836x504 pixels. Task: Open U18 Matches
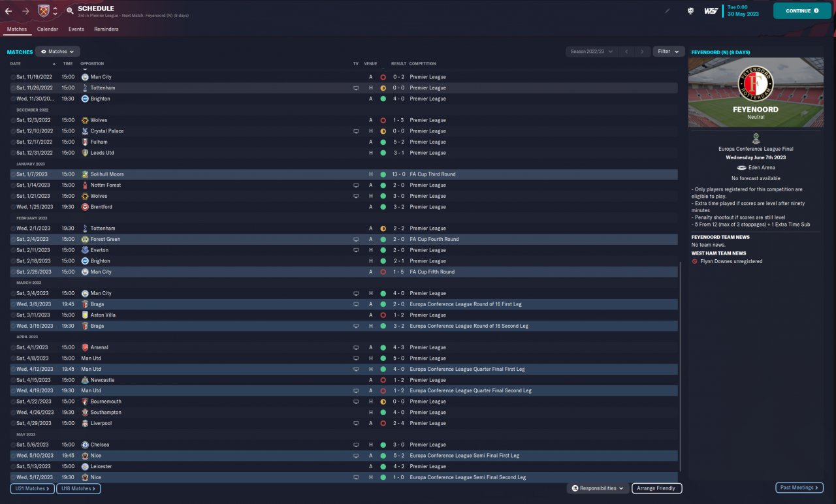78,488
